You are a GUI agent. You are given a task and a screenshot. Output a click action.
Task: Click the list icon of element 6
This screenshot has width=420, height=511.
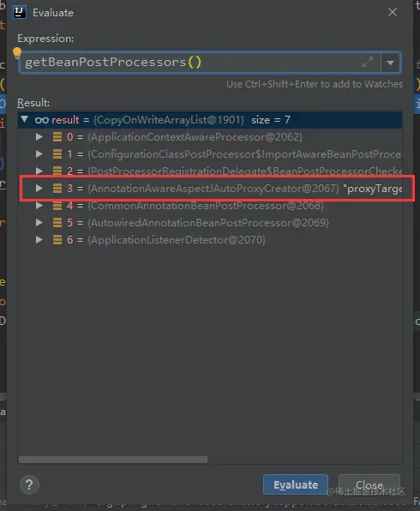(x=57, y=240)
